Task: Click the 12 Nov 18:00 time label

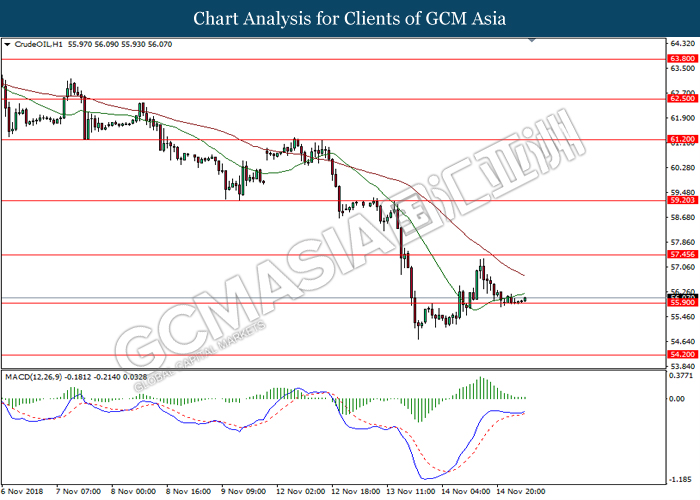Action: click(356, 492)
